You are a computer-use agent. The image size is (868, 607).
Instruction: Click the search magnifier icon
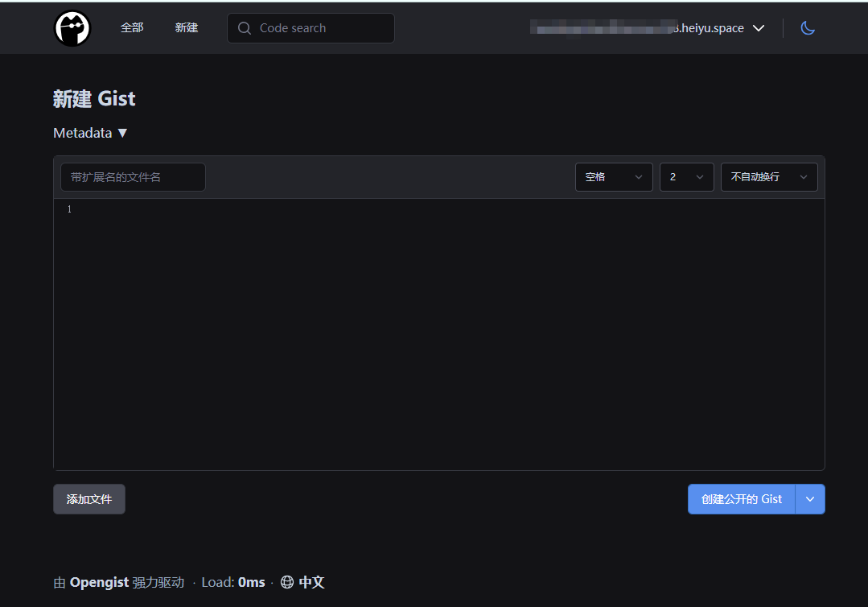pyautogui.click(x=244, y=28)
